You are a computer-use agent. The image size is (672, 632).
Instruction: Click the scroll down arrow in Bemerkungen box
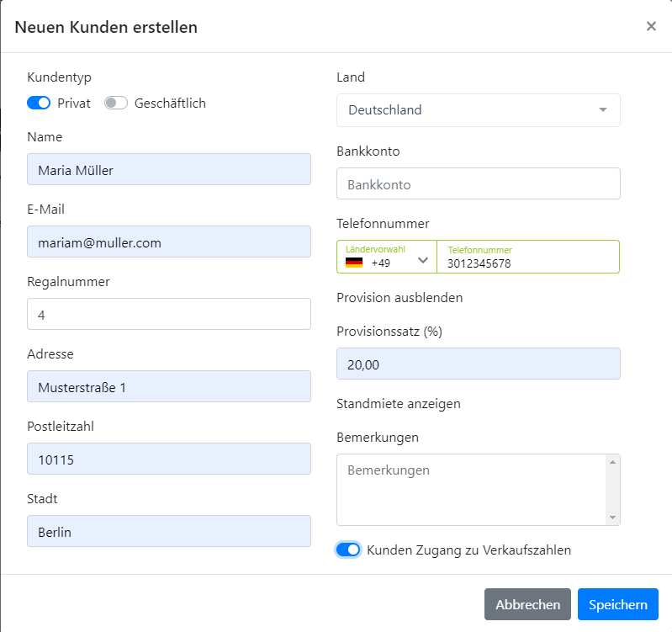(x=612, y=518)
